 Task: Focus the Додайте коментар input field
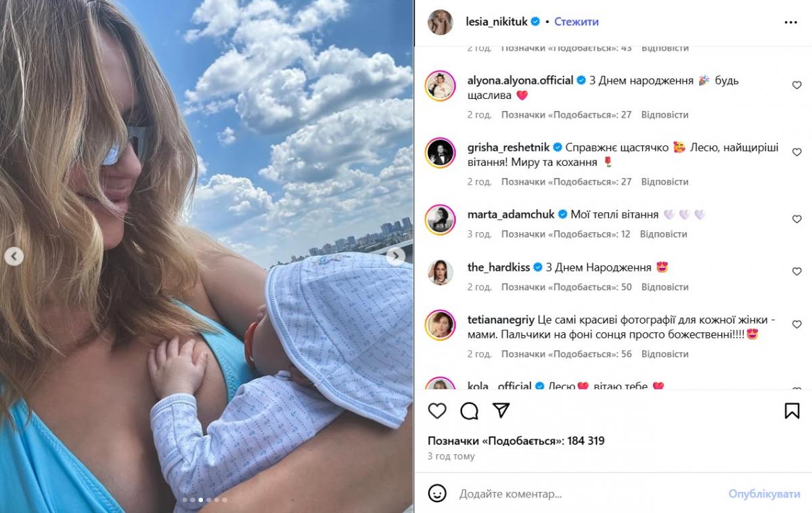coord(582,494)
